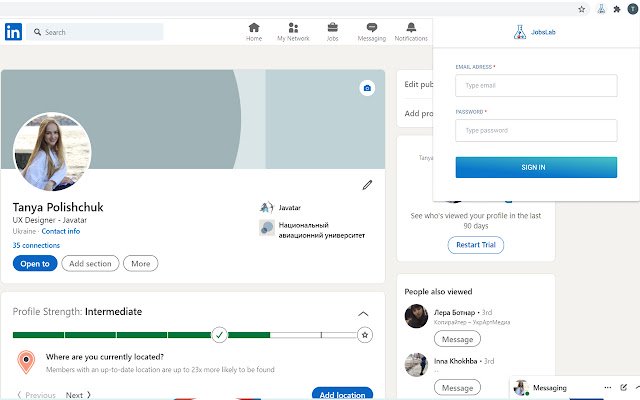
Task: Open the browser extensions puzzle icon
Action: click(617, 9)
